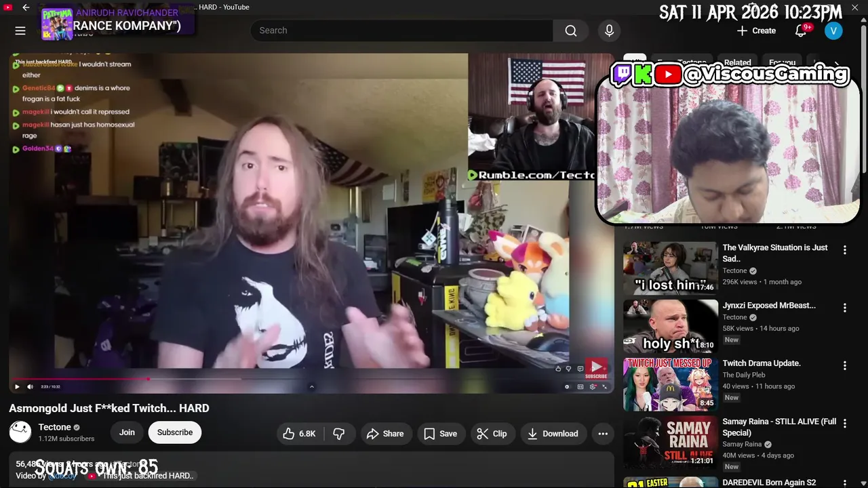Click the Create video button
The width and height of the screenshot is (868, 488).
coord(756,30)
